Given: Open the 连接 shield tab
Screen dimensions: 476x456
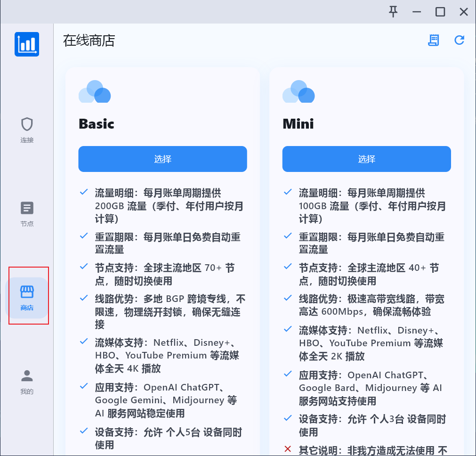Looking at the screenshot, I should 27,130.
